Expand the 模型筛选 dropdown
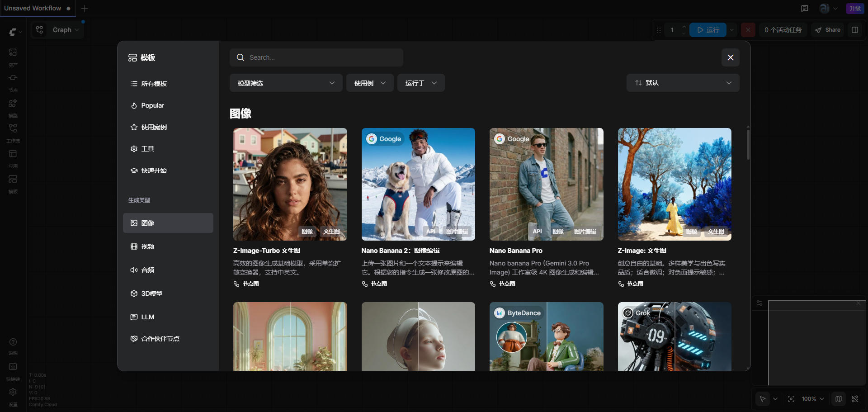Viewport: 868px width, 412px height. coord(286,83)
